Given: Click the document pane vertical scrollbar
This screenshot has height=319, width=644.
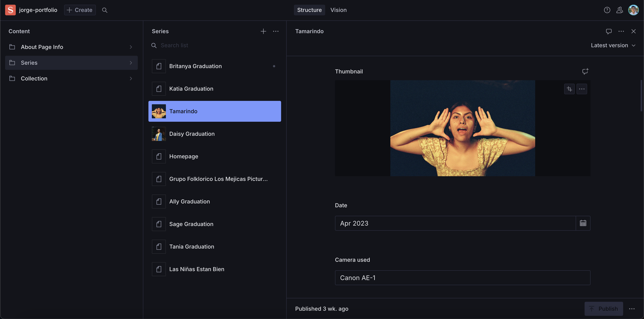Looking at the screenshot, I should [641, 96].
